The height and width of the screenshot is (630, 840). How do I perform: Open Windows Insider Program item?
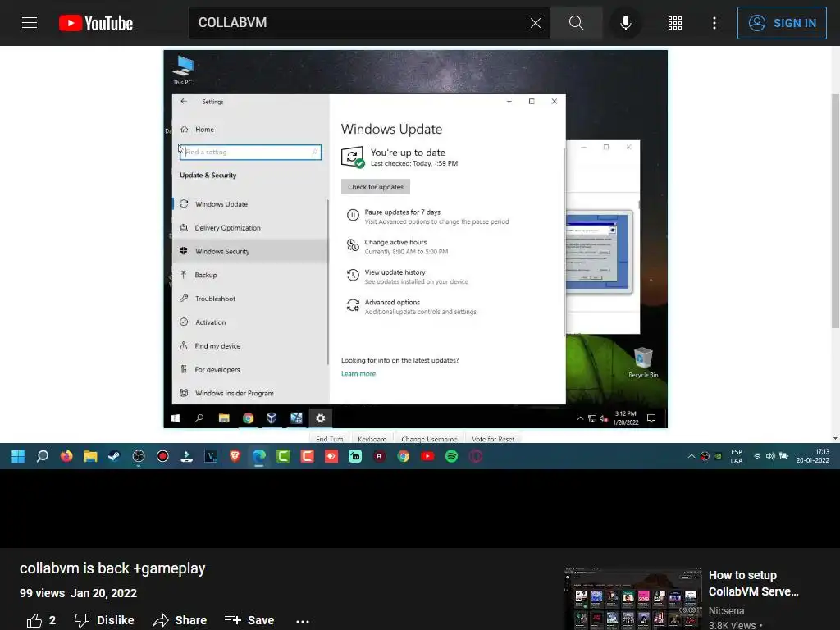pyautogui.click(x=249, y=393)
